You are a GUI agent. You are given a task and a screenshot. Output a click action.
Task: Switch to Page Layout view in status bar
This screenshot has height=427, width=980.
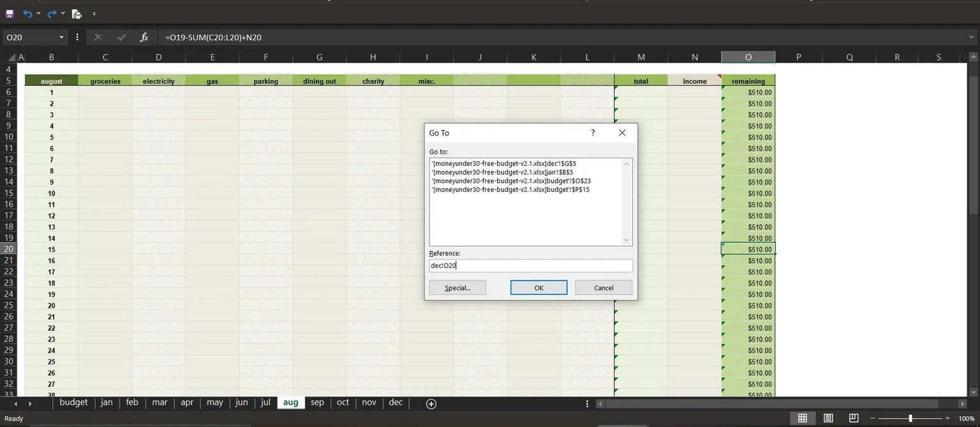[x=828, y=418]
